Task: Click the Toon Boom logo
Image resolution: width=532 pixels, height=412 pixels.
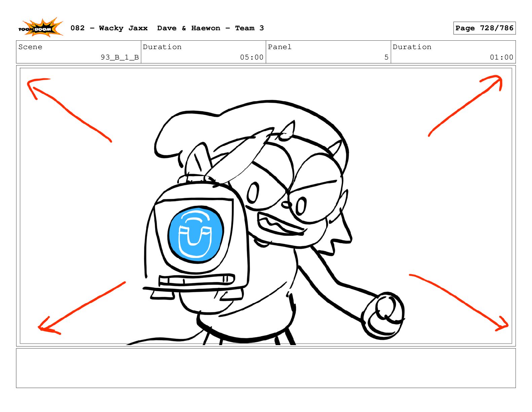Action: [x=40, y=28]
